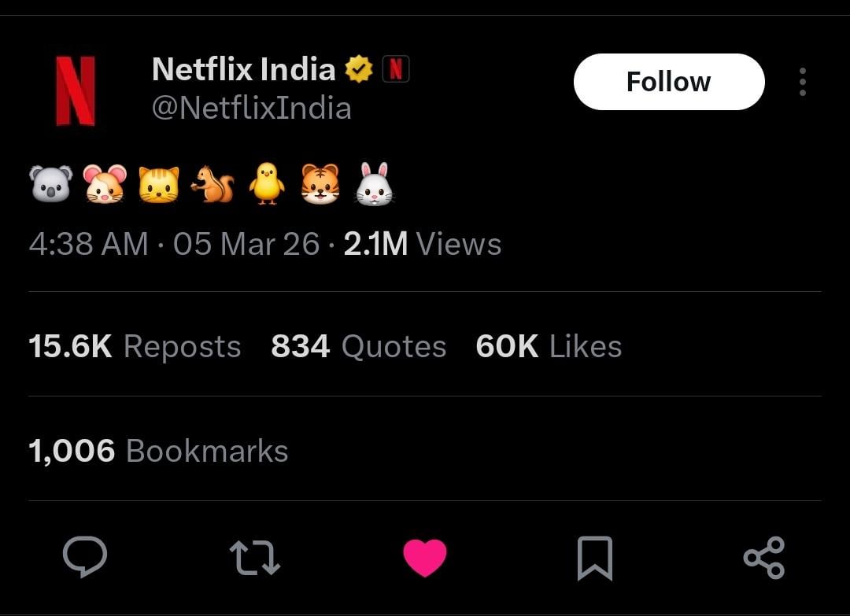Screen dimensions: 850x616
Task: Unlike the tweet via pink heart icon
Action: [425, 557]
